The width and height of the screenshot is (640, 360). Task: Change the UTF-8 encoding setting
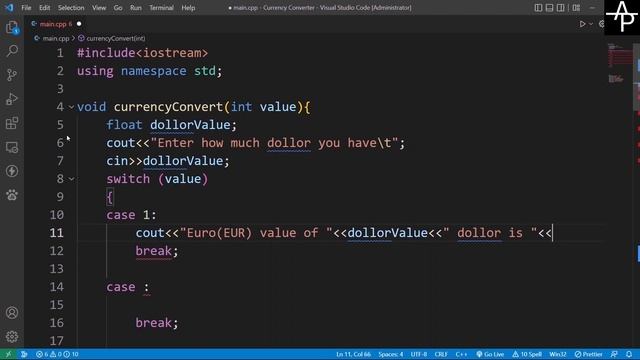click(x=419, y=354)
